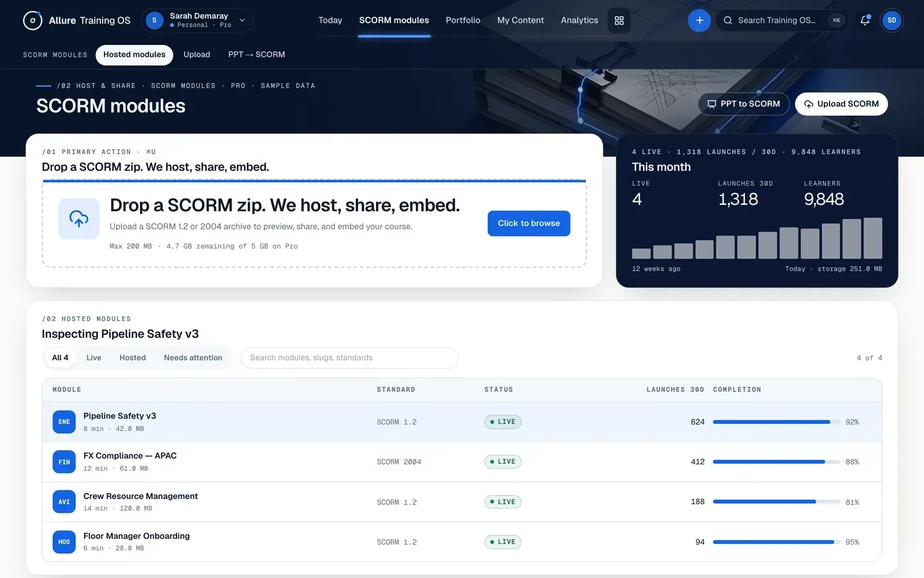This screenshot has height=578, width=924.
Task: Click the blue plus create button
Action: click(699, 21)
